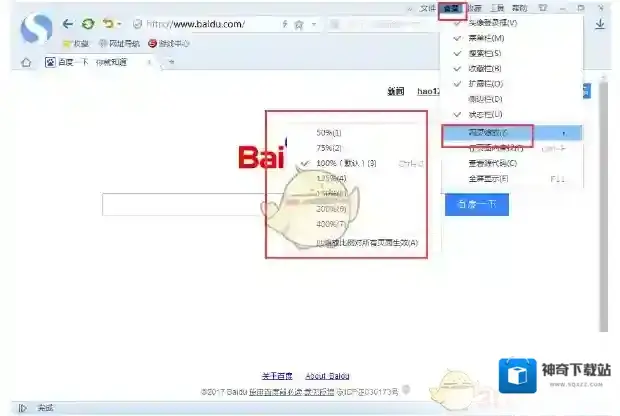Click the 百度一下 search button

tap(477, 205)
